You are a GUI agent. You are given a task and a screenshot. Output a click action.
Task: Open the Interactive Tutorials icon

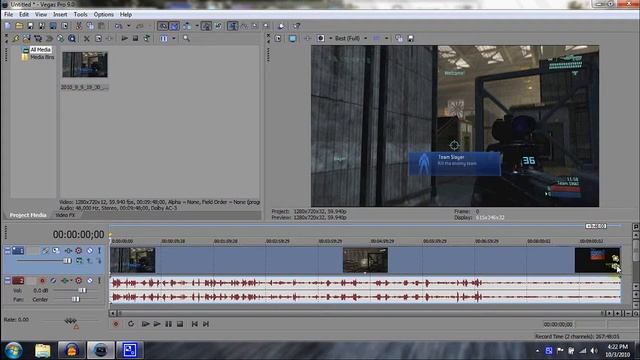[x=281, y=26]
